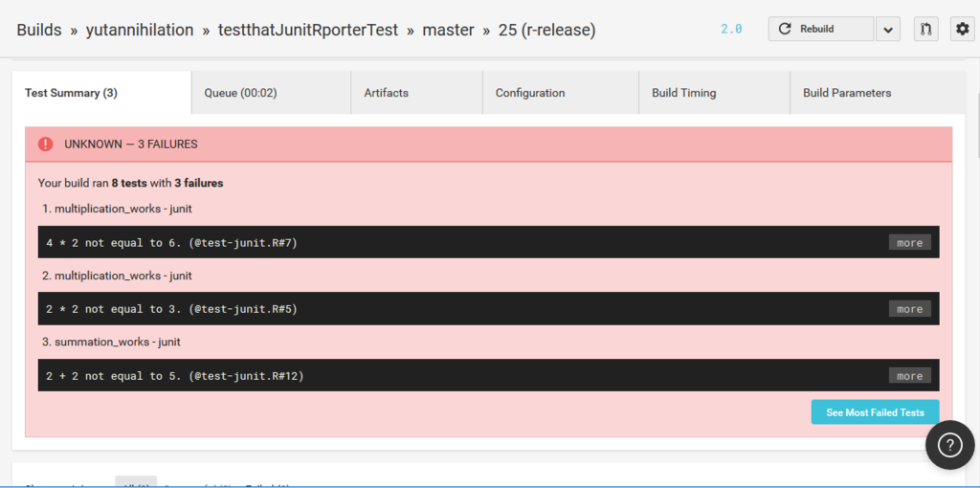
Task: Open the Configuration tab
Action: click(561, 93)
